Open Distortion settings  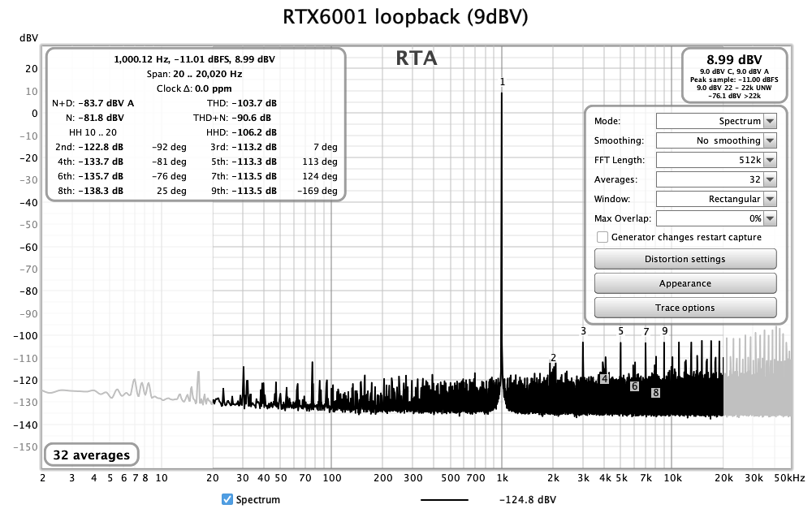[685, 259]
